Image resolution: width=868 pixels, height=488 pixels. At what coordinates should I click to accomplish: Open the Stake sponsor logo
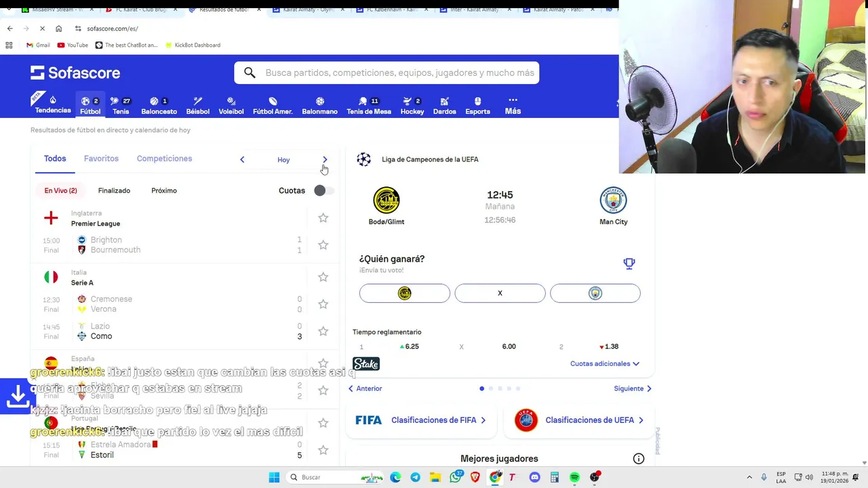[366, 364]
